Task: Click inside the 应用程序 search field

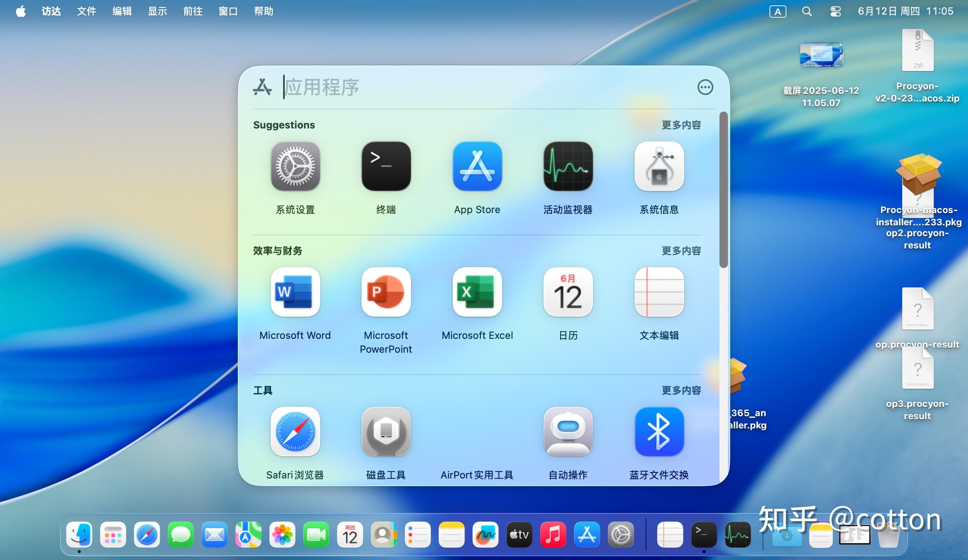Action: (x=423, y=87)
